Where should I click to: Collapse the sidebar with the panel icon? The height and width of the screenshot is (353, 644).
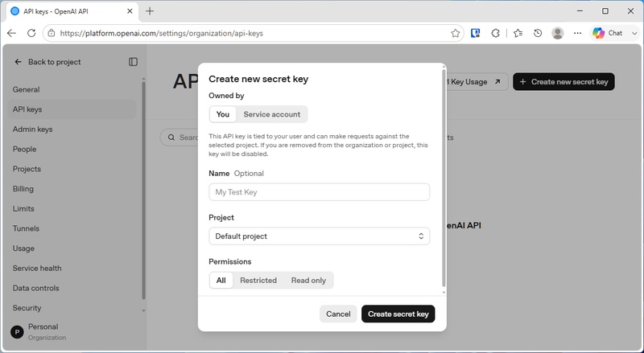click(x=133, y=62)
